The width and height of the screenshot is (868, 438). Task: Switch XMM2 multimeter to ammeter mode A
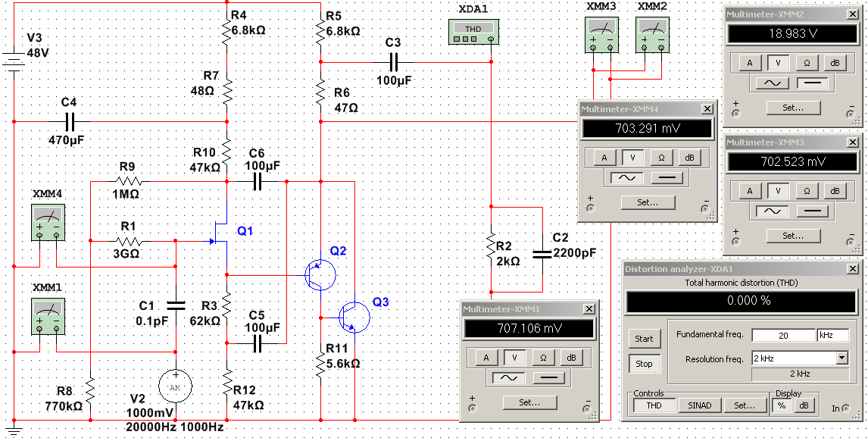pyautogui.click(x=750, y=63)
